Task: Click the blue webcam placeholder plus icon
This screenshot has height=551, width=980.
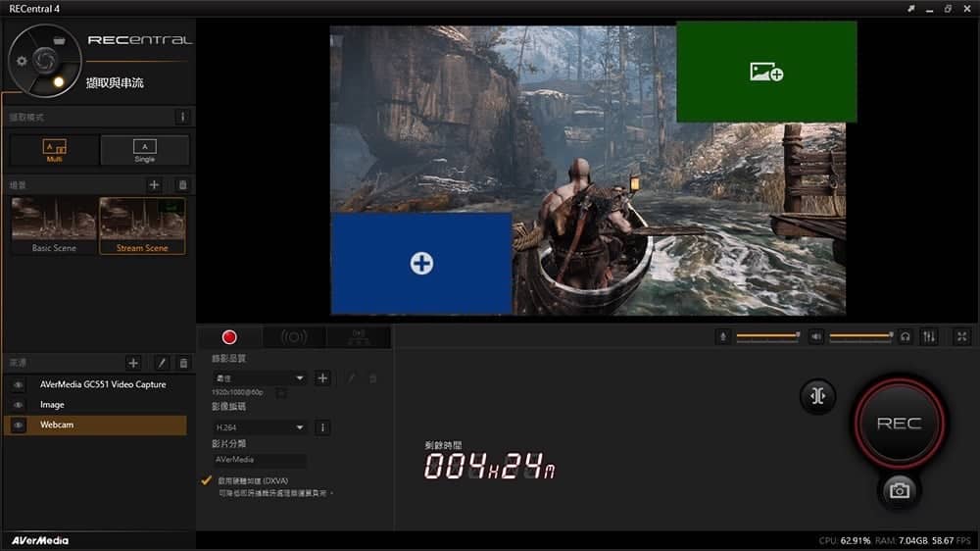Action: [421, 264]
